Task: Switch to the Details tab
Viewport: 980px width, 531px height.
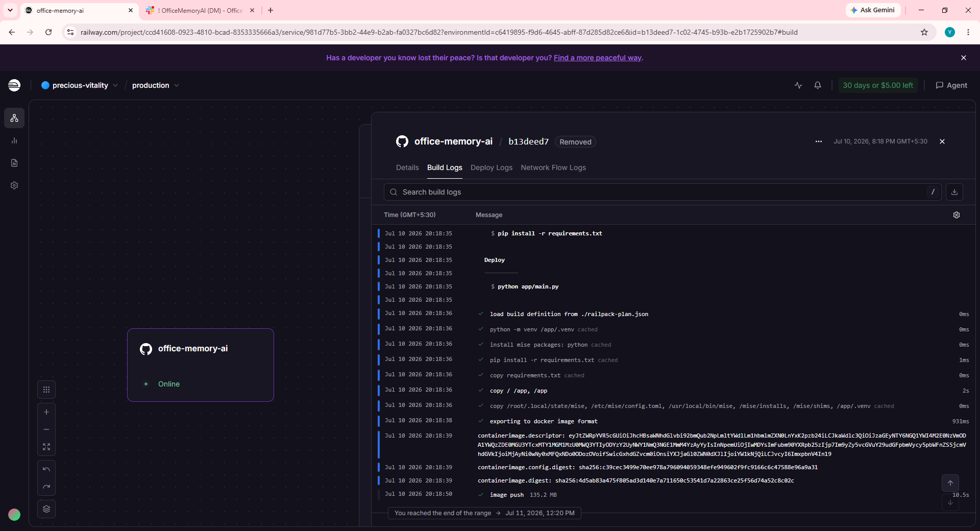Action: pos(407,167)
